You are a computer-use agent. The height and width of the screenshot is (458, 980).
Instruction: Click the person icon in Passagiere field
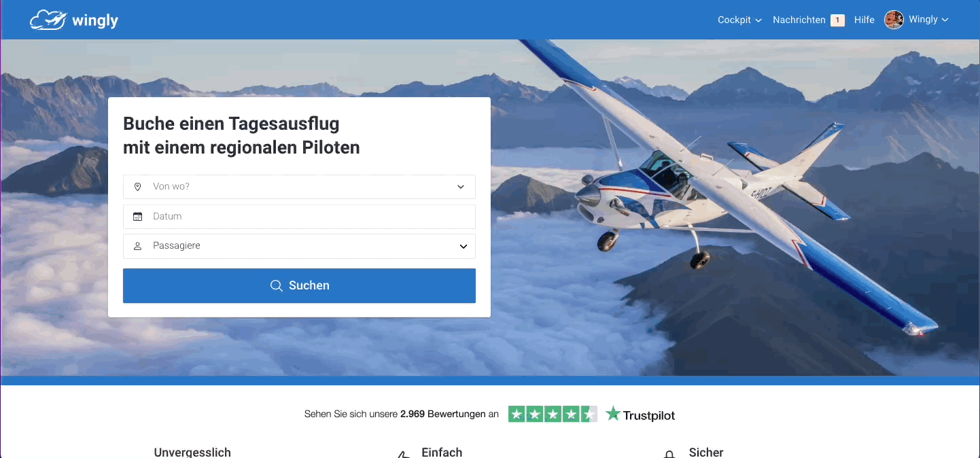137,246
